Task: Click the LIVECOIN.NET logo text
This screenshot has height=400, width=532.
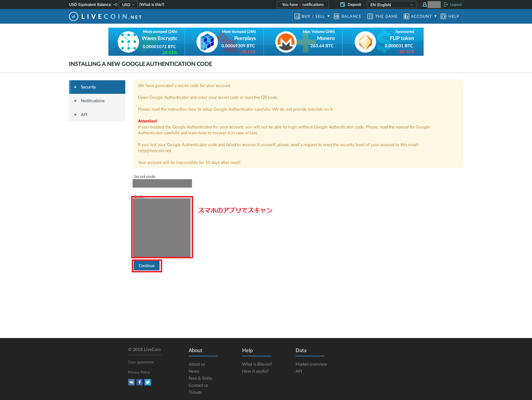Action: (112, 17)
